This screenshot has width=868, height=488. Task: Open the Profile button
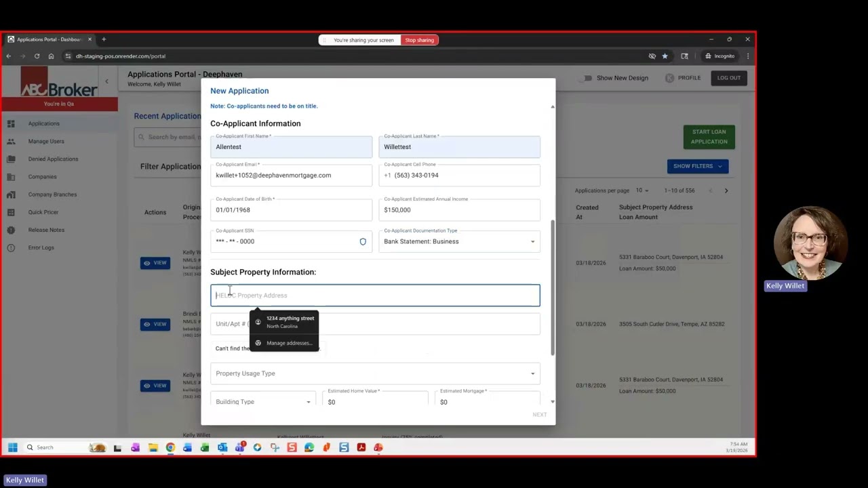tap(684, 78)
